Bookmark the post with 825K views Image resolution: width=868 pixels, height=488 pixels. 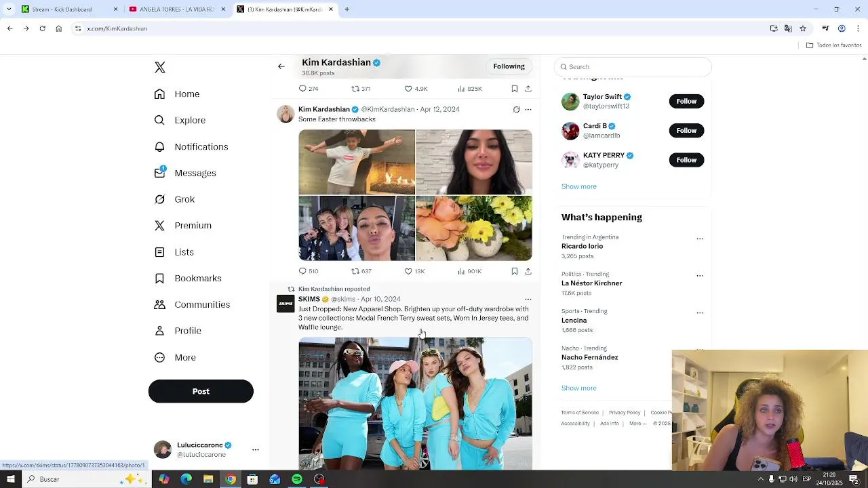click(515, 89)
